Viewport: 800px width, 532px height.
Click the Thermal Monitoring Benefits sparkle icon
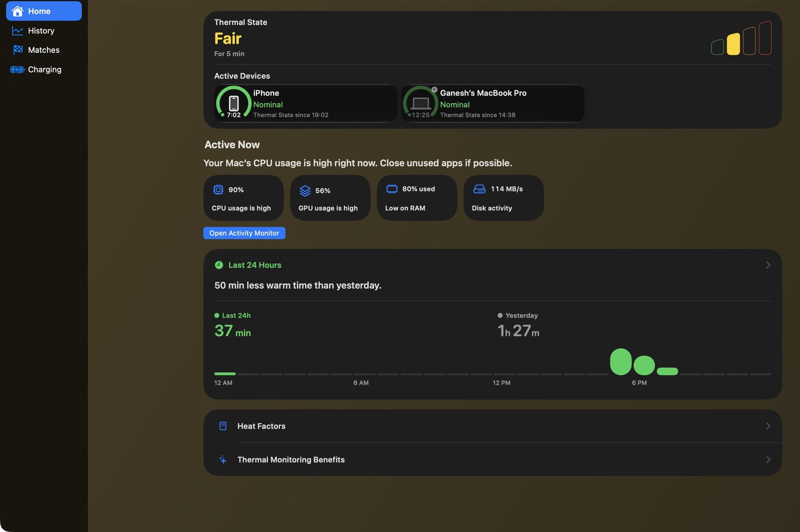pos(223,460)
